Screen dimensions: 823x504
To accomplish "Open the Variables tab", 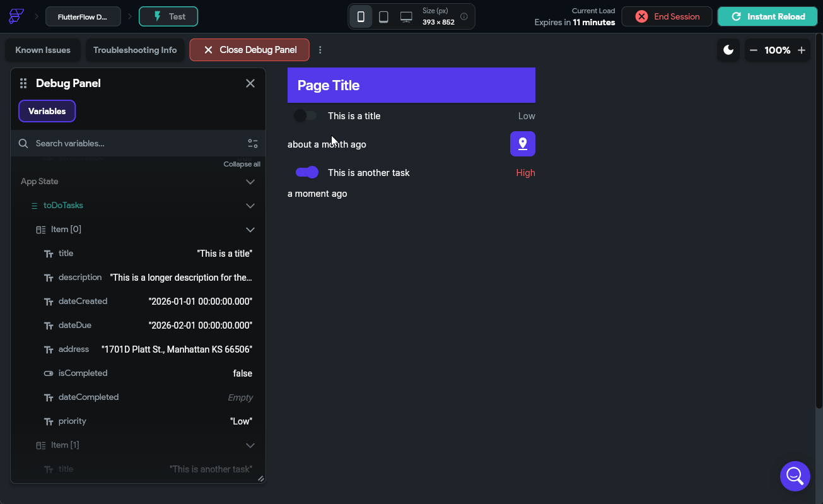I will coord(47,111).
